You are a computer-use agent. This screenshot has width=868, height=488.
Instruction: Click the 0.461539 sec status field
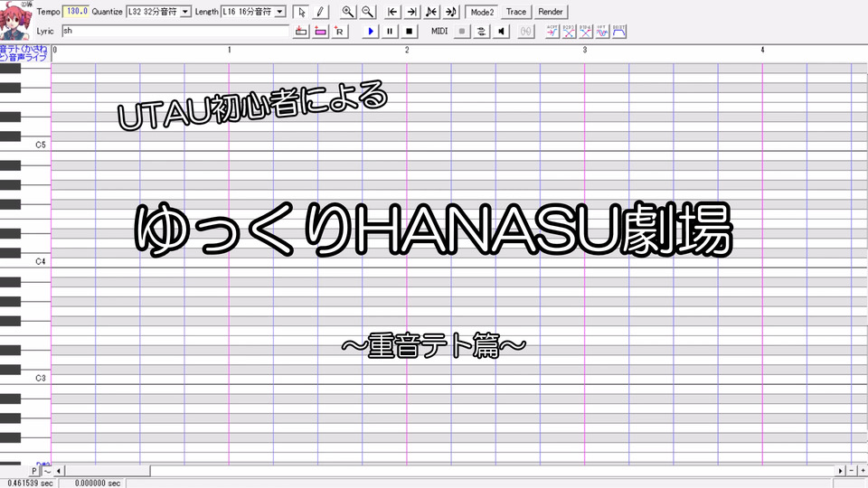click(29, 483)
